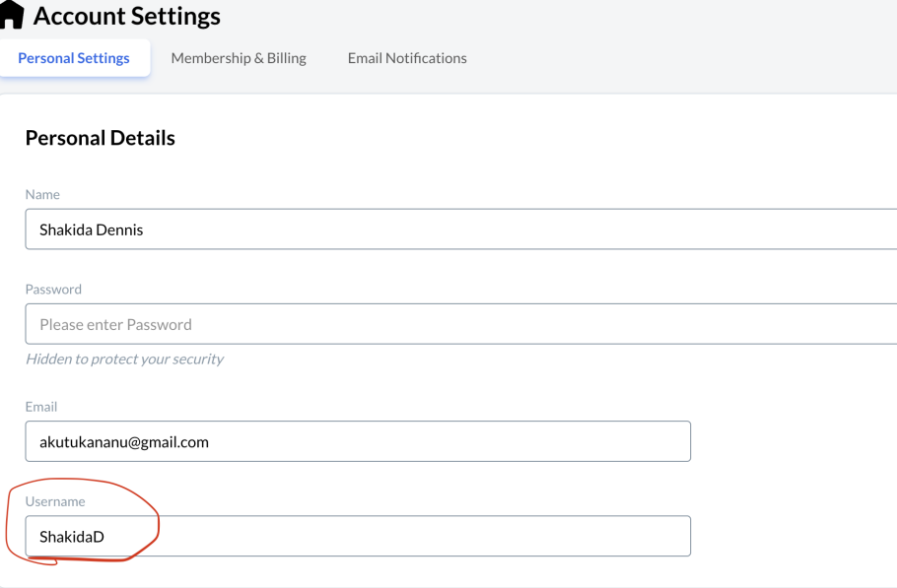Click the 'Hidden to protect your security' hint
897x588 pixels.
[x=125, y=359]
